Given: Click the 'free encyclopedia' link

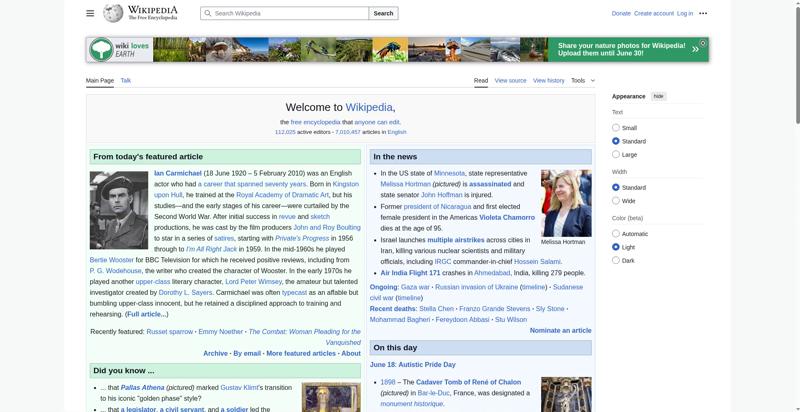Looking at the screenshot, I should tap(315, 122).
